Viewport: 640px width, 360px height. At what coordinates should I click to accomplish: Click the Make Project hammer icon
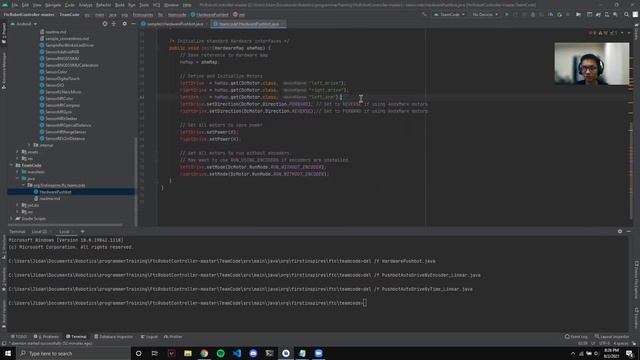point(424,15)
